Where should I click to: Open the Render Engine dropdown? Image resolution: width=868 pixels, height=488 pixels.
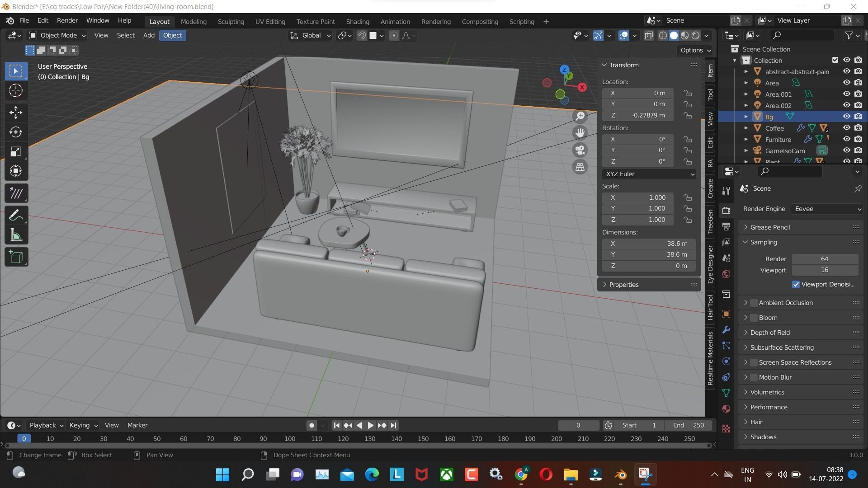pos(827,209)
